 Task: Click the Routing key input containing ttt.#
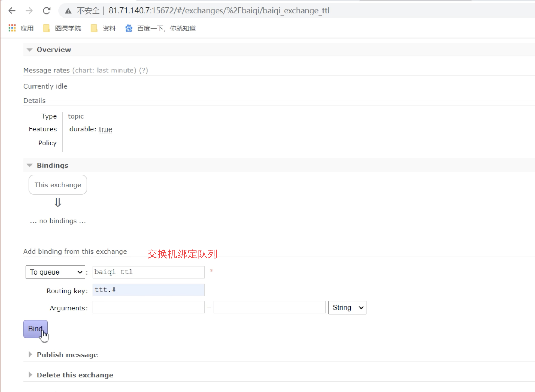pos(148,290)
